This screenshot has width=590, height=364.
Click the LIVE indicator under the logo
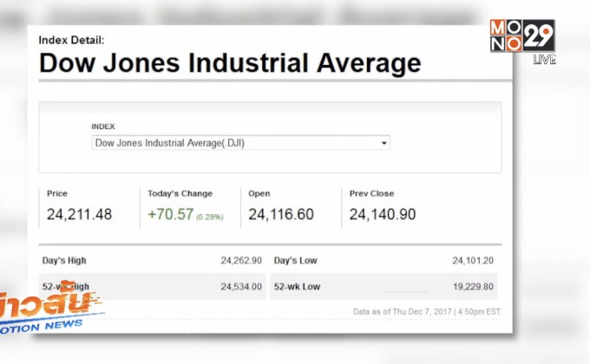(x=544, y=60)
